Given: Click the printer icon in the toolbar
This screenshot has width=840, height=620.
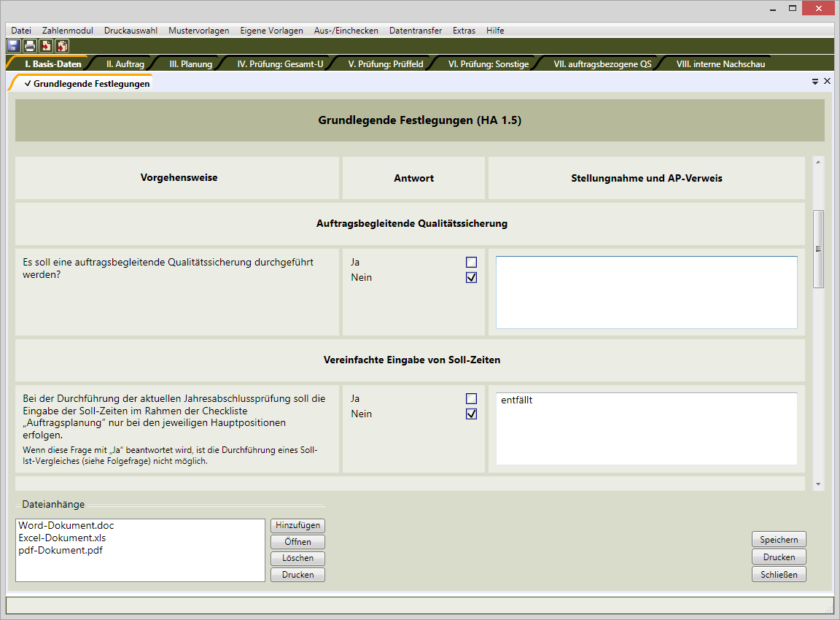Looking at the screenshot, I should click(x=29, y=46).
